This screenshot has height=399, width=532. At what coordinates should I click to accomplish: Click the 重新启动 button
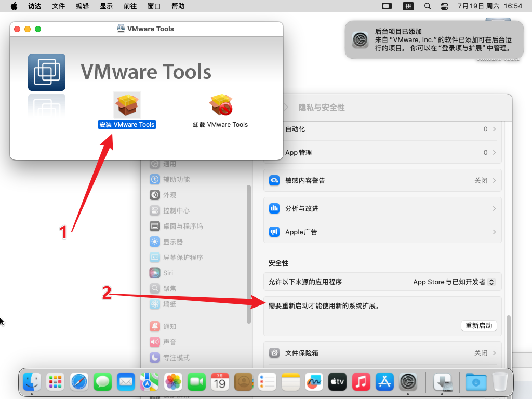click(478, 326)
